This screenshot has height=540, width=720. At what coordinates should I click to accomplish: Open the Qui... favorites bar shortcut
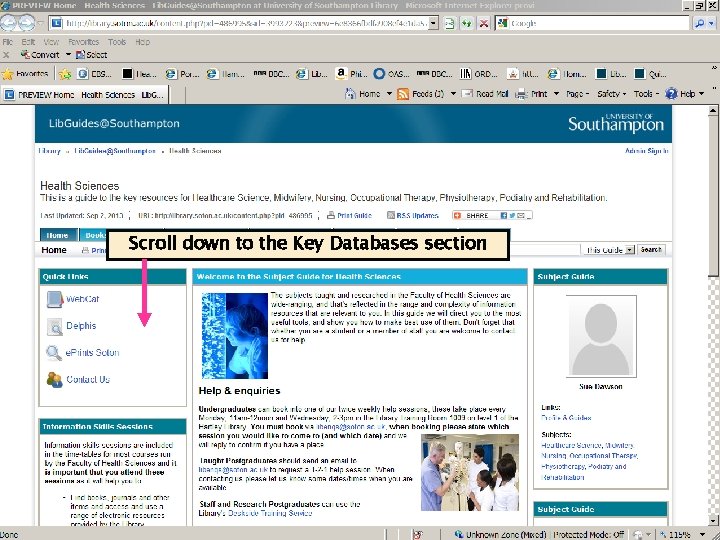click(651, 74)
